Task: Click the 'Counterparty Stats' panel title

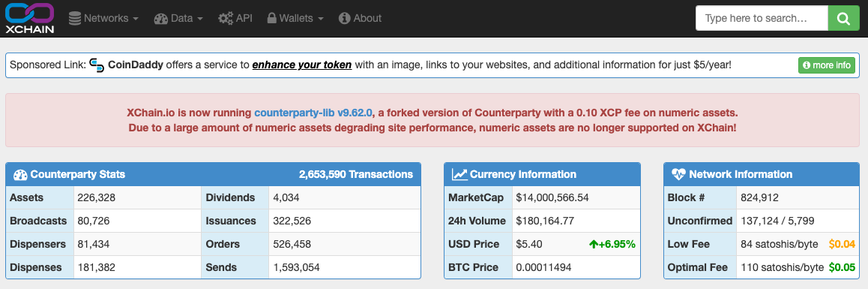Action: (77, 175)
